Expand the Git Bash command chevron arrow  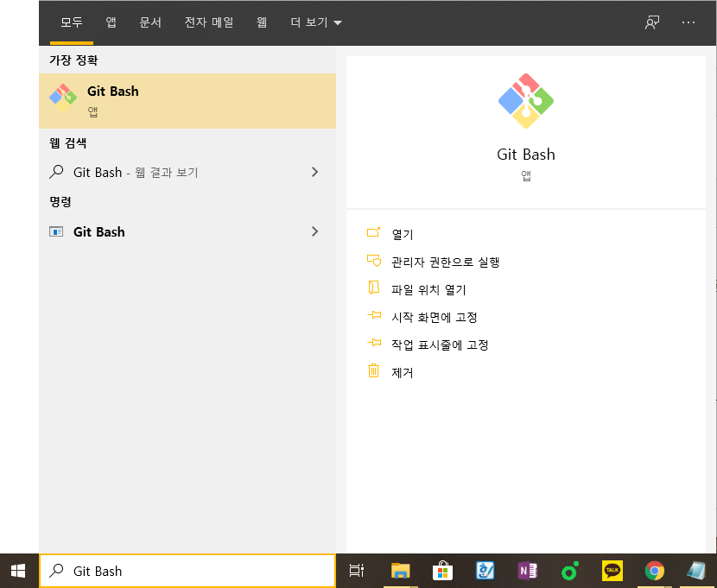pyautogui.click(x=314, y=231)
